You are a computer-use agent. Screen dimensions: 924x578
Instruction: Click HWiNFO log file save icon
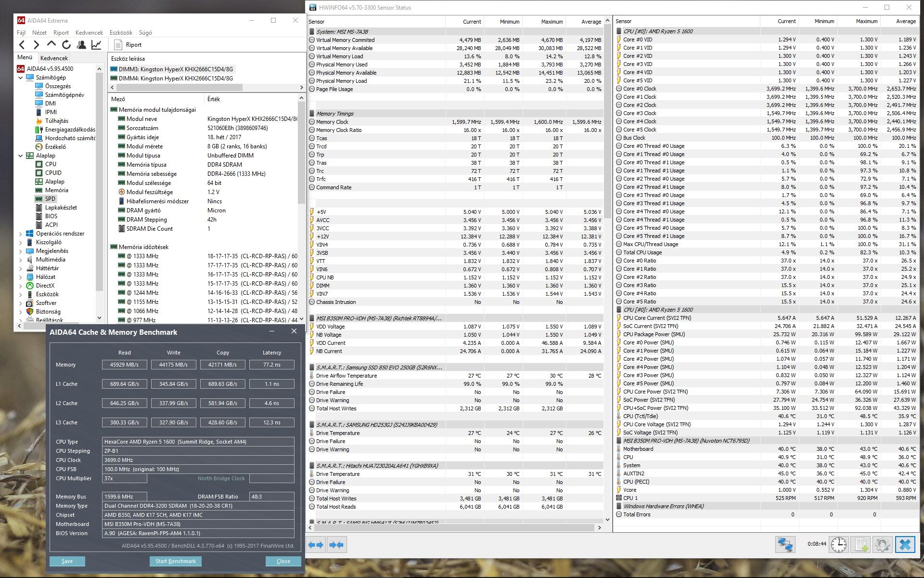860,545
